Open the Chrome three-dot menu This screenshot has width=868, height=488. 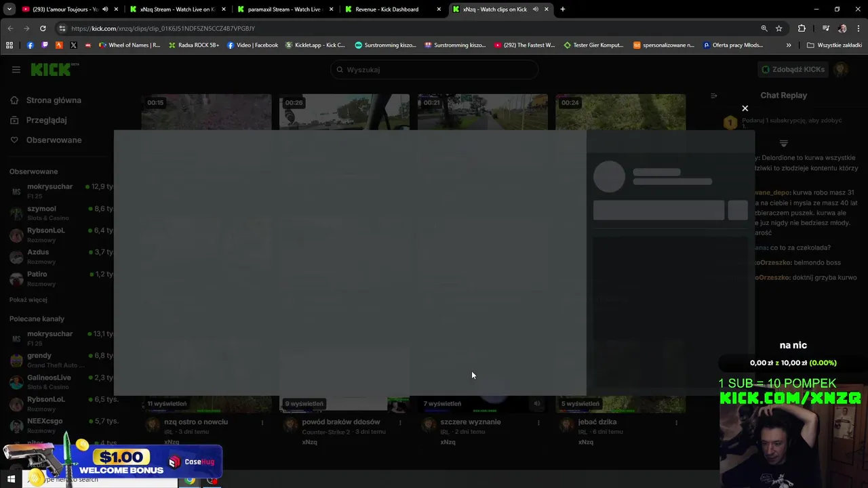859,28
